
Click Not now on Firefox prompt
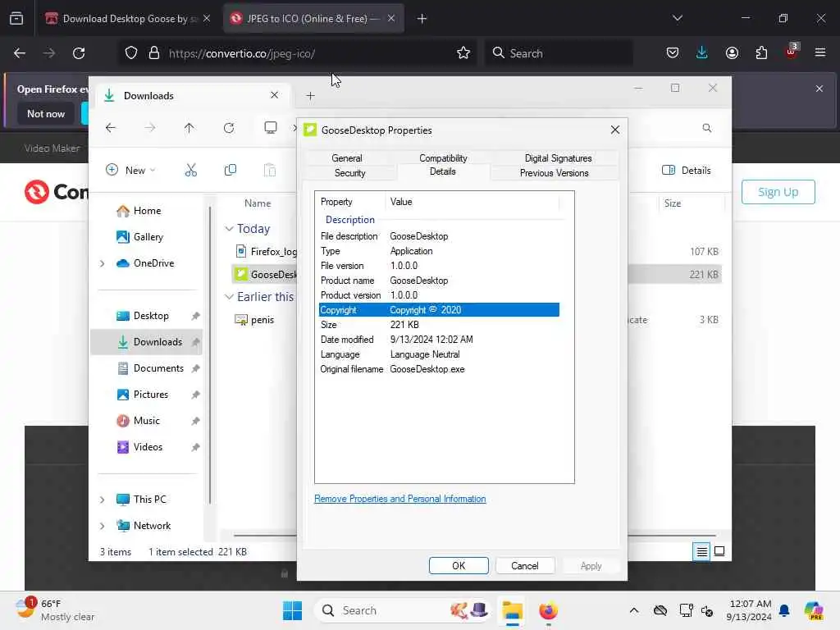pyautogui.click(x=46, y=113)
